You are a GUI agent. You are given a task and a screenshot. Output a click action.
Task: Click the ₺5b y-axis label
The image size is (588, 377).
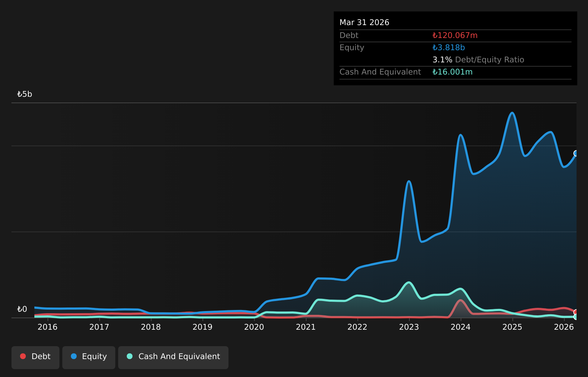pyautogui.click(x=25, y=94)
